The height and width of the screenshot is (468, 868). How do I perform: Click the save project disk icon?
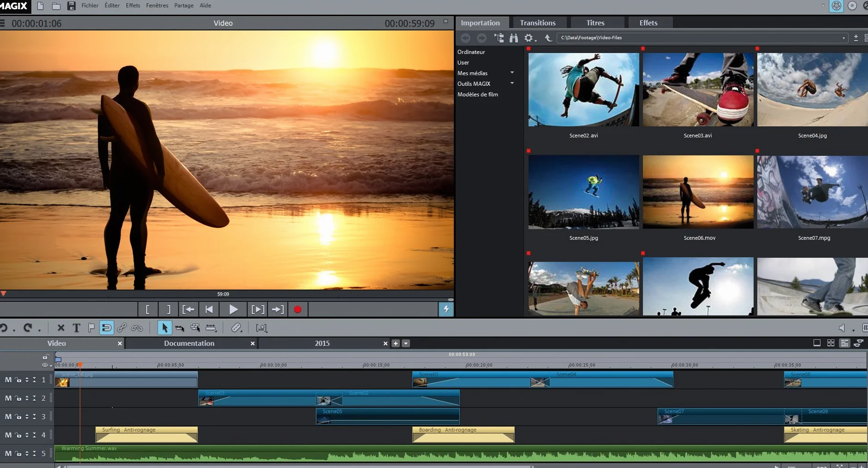71,6
